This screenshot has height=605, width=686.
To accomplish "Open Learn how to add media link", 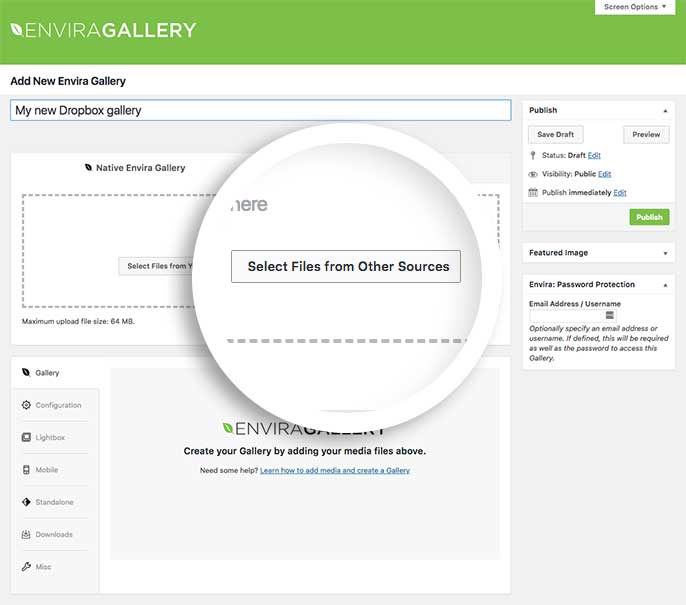I will coord(335,470).
